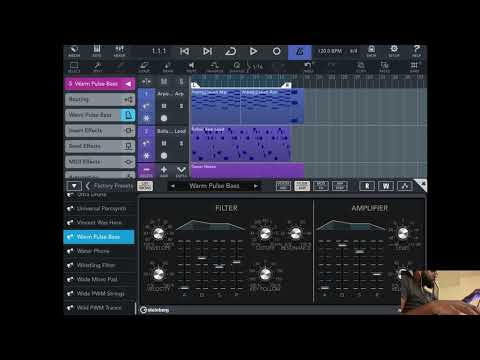Screen dimensions: 480x360
Task: Expand the Send Effects section
Action: (100, 146)
